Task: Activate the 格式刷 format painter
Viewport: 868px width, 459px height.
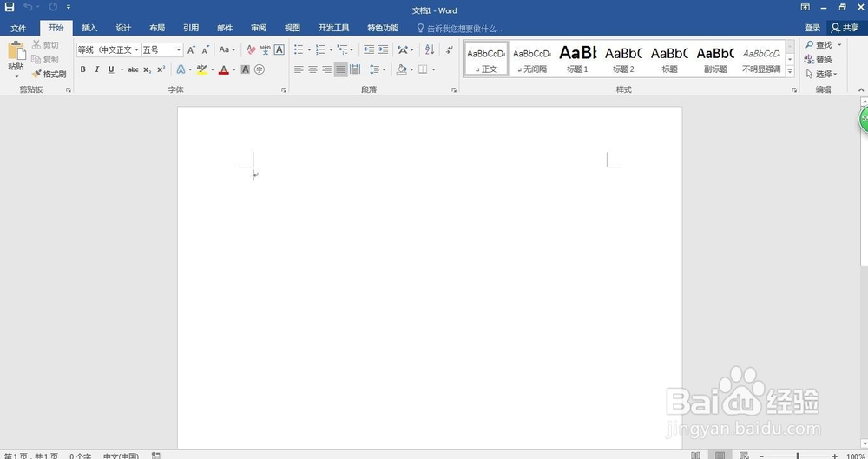Action: [49, 74]
